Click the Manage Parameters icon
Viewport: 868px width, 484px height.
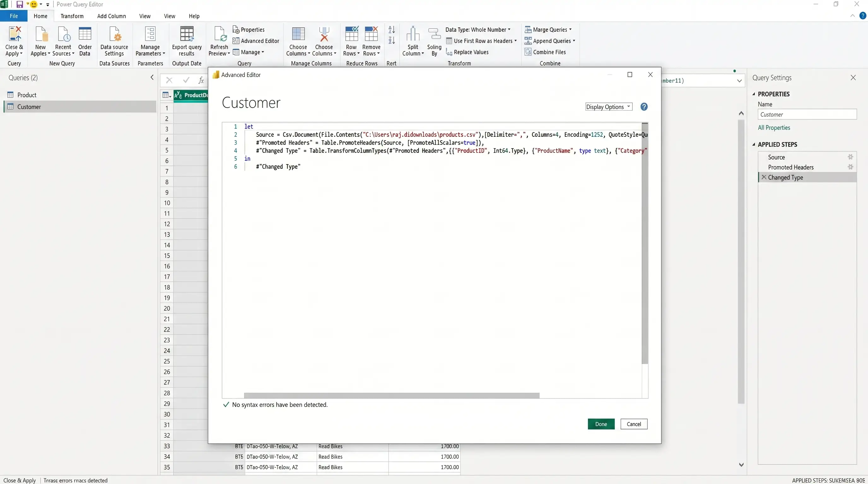pos(150,34)
